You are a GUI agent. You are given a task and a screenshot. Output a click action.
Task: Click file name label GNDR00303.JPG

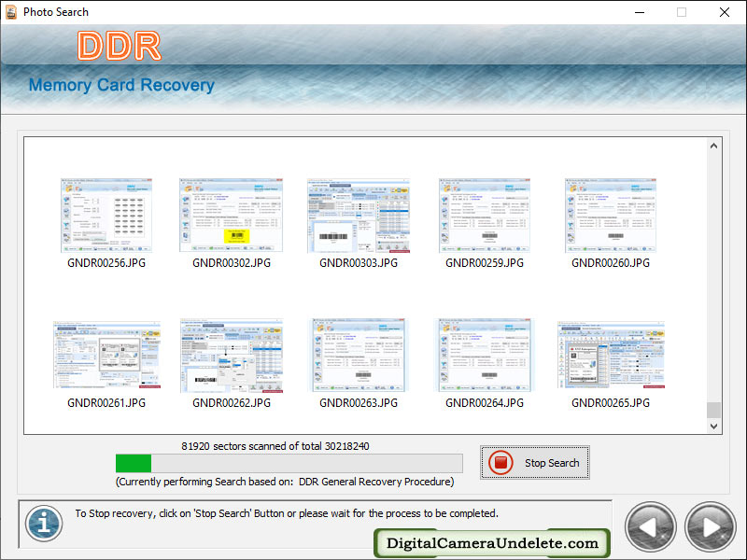(x=359, y=263)
